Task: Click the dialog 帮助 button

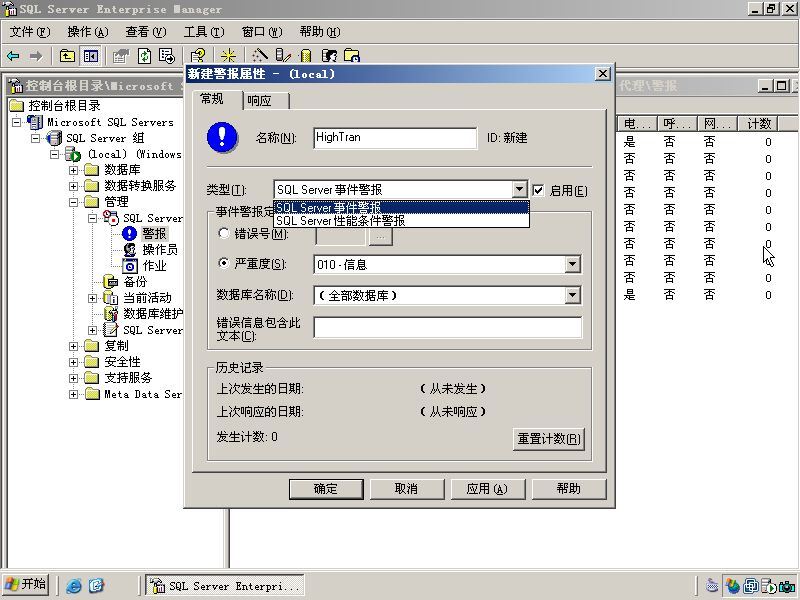Action: point(569,489)
